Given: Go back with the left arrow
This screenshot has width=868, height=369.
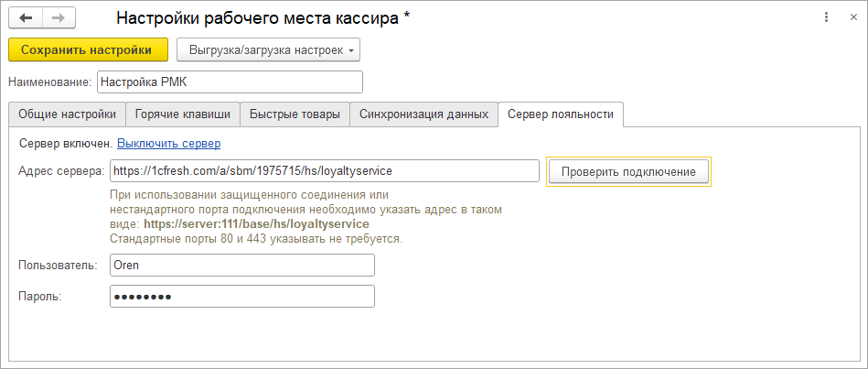Looking at the screenshot, I should pos(25,18).
